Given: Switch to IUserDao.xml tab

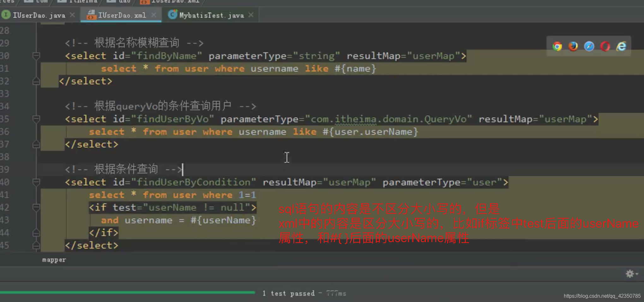Looking at the screenshot, I should (122, 15).
